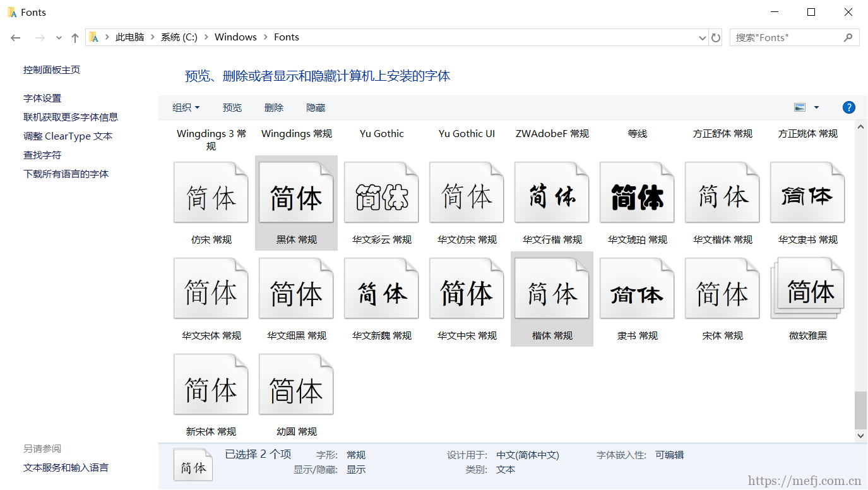This screenshot has height=490, width=868.
Task: Select the 华文细黑 常规 font icon
Action: coord(296,289)
